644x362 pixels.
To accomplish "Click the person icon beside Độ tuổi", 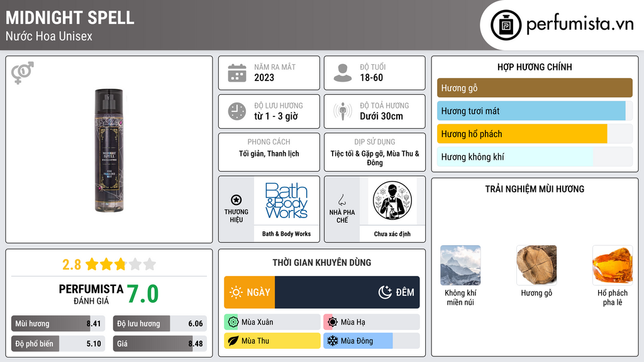I will [x=343, y=73].
